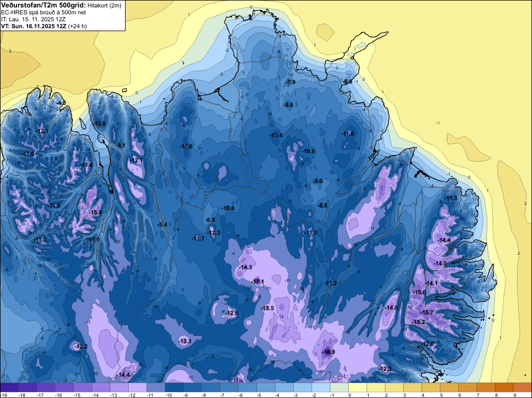532x398 pixels.
Task: Click the -10.8 temperature label
Action: coord(99,123)
